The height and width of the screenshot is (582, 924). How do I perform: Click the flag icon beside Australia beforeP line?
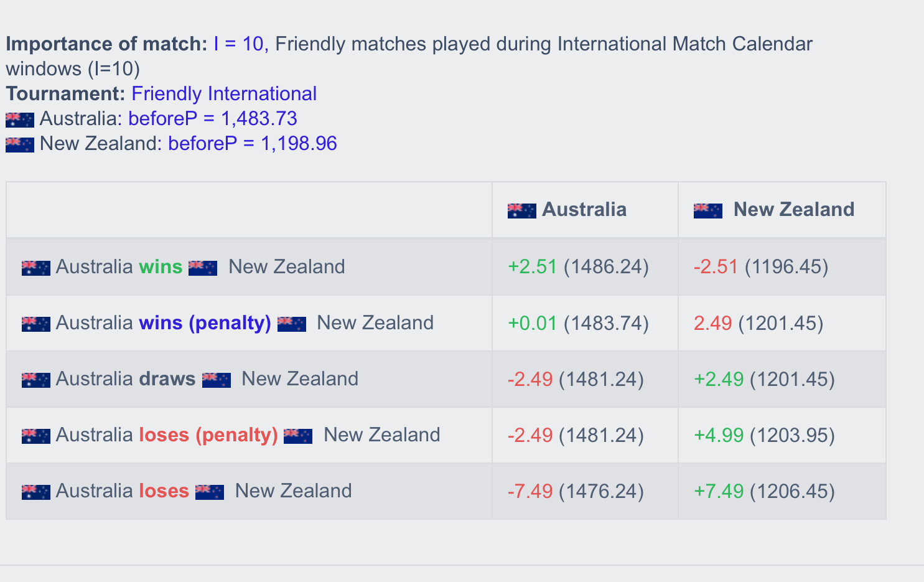(x=20, y=120)
